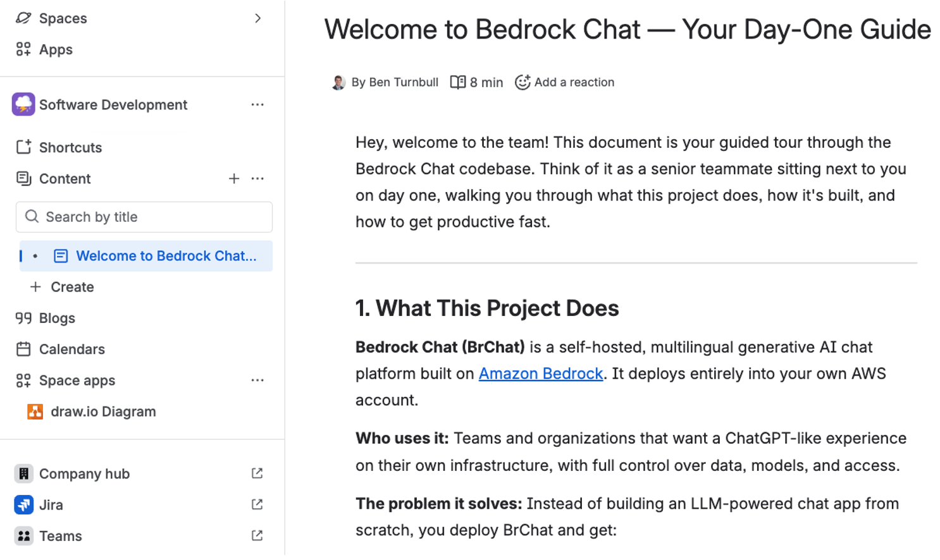Click the Search by title field
Screen dimensions: 940x560
[144, 217]
